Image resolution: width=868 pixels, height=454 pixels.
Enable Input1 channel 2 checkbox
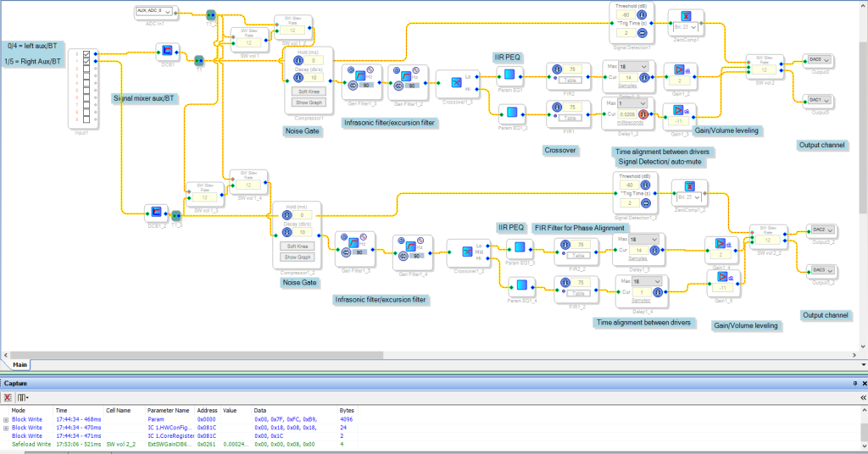86,69
